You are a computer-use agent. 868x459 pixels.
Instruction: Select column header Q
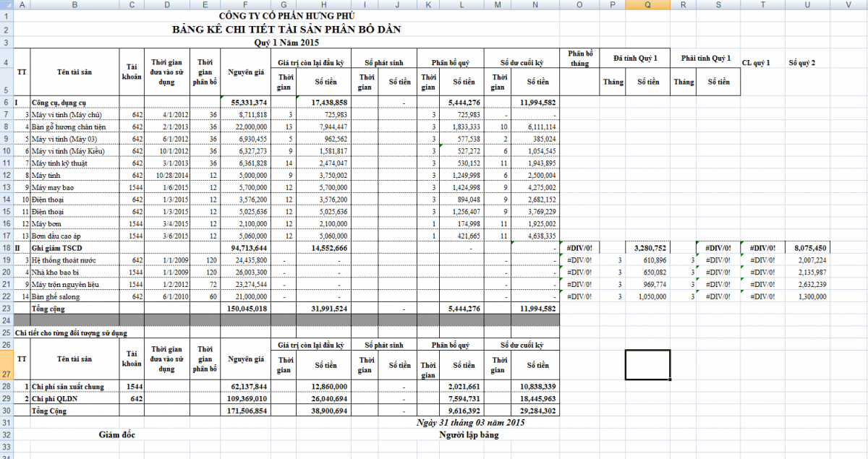(x=647, y=4)
